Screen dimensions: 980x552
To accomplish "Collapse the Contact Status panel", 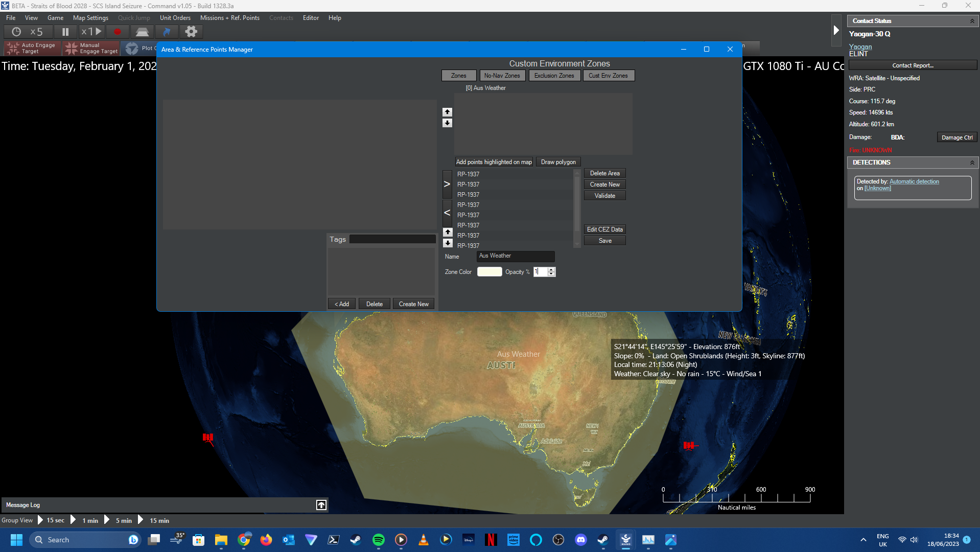I will click(x=972, y=21).
